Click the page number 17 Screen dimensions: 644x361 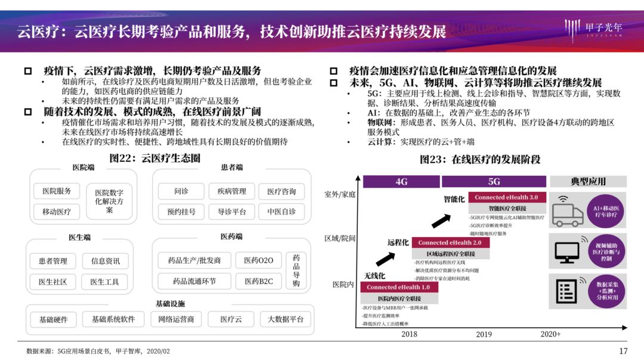coord(624,351)
